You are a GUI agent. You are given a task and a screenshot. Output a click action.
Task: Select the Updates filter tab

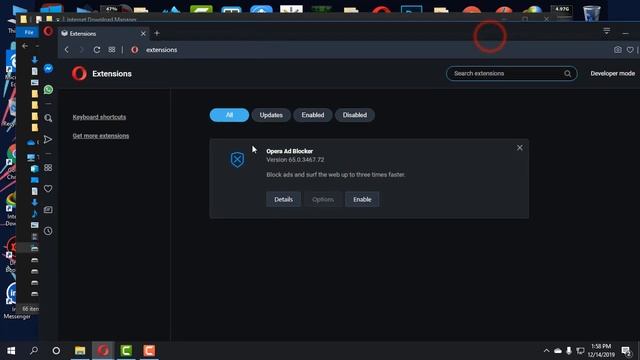click(x=271, y=115)
